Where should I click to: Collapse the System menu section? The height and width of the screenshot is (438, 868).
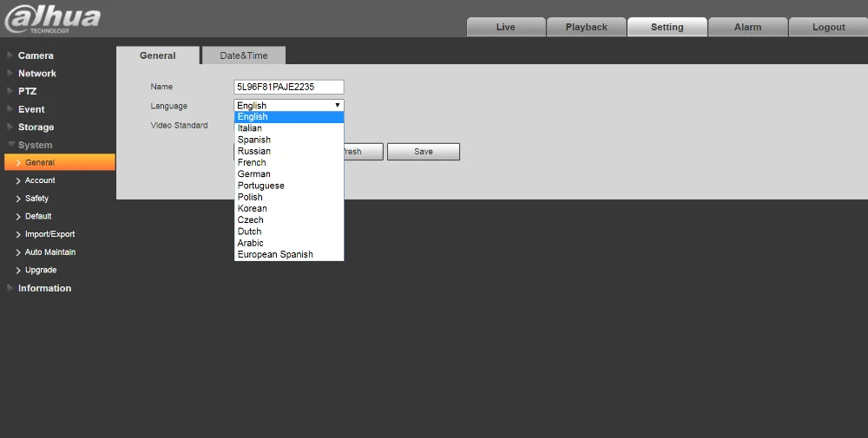pos(35,145)
